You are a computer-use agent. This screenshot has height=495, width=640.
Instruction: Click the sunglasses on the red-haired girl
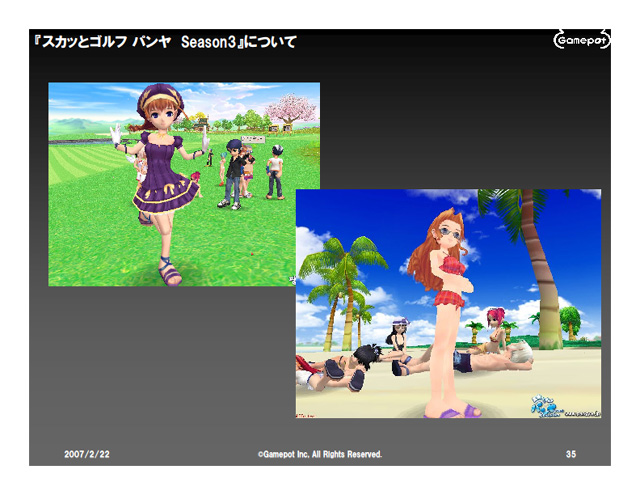click(453, 231)
